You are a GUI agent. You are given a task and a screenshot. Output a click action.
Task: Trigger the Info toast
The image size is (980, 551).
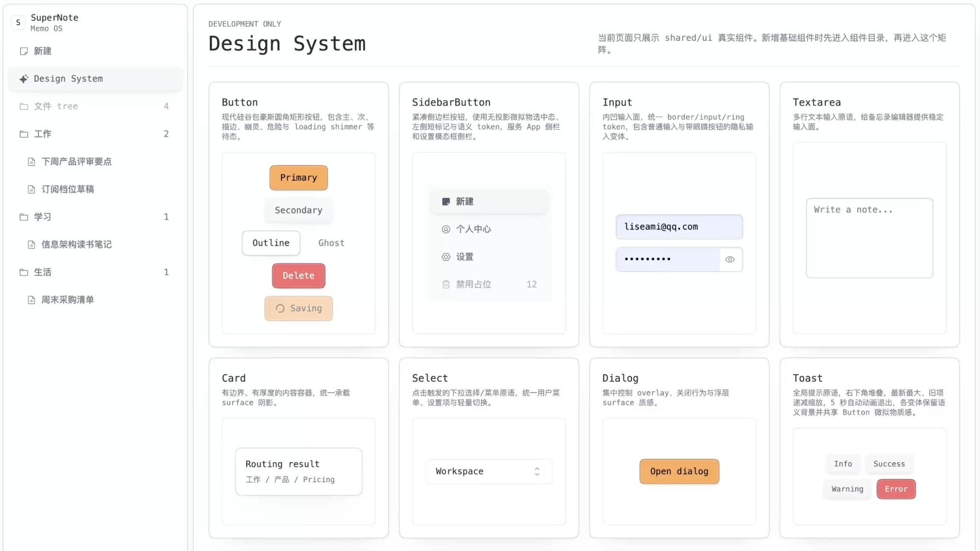[843, 464]
